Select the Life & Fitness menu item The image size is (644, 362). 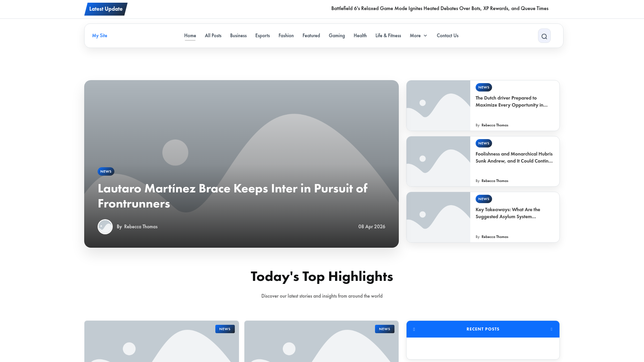point(388,36)
